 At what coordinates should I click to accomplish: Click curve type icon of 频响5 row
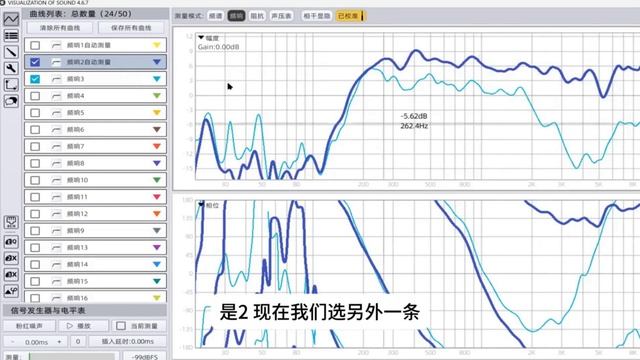(56, 113)
